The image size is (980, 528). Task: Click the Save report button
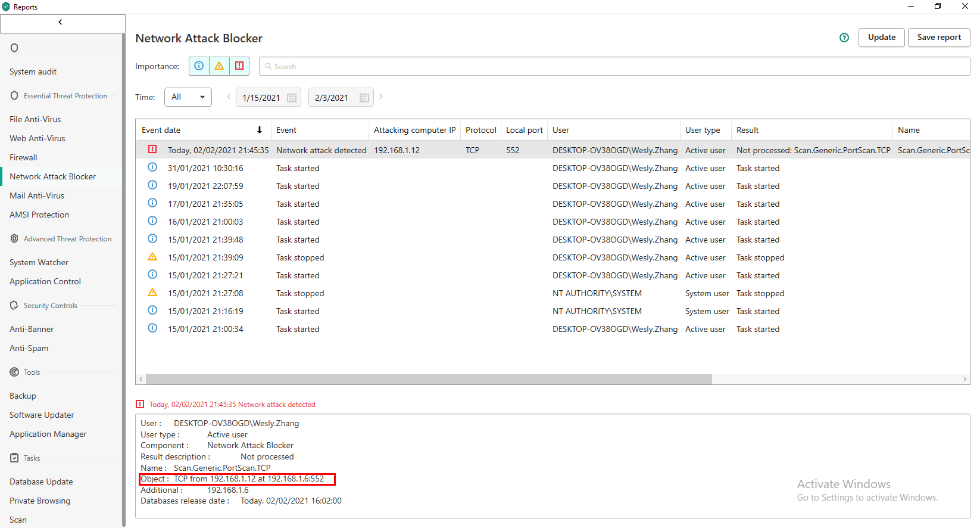(938, 37)
